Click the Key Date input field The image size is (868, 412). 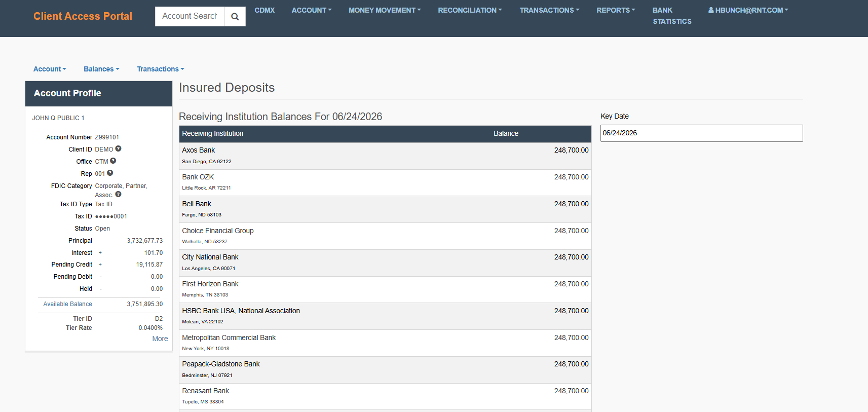coord(701,133)
